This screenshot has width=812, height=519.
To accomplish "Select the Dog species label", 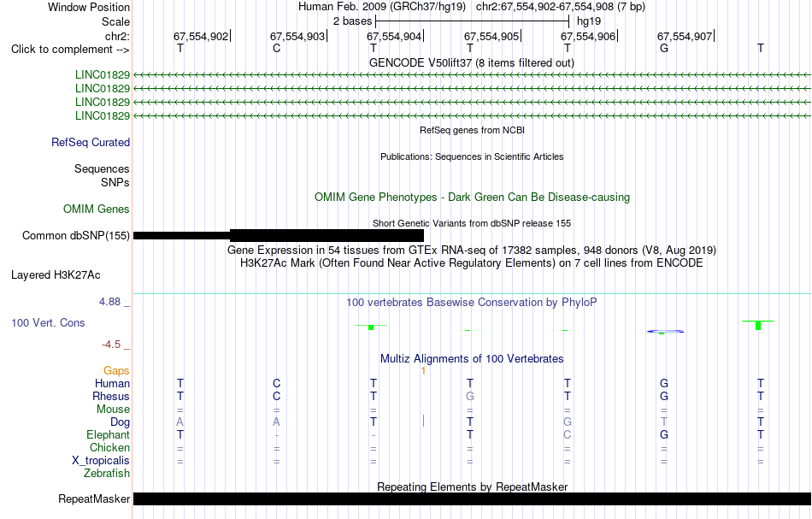I will coord(121,422).
